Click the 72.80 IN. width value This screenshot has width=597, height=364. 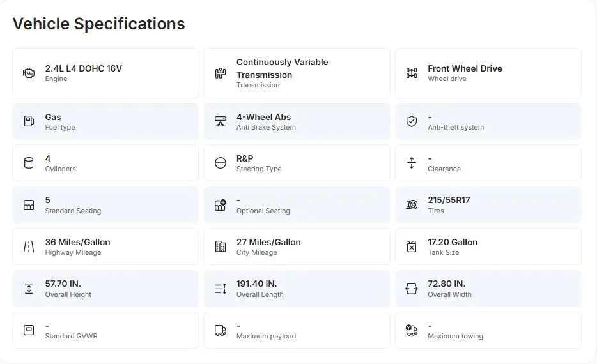[446, 284]
